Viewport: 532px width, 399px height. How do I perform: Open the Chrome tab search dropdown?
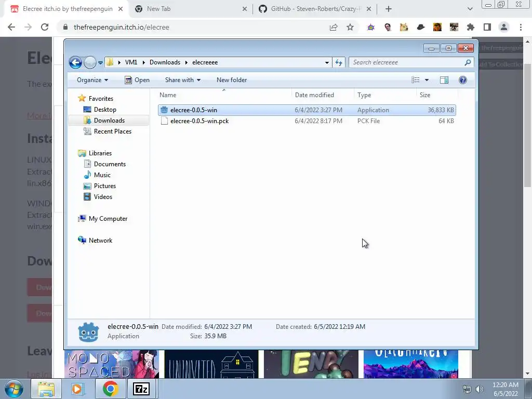point(470,9)
